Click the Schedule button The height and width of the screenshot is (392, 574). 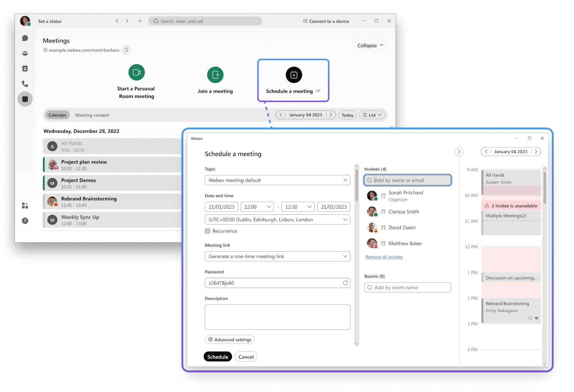[218, 357]
